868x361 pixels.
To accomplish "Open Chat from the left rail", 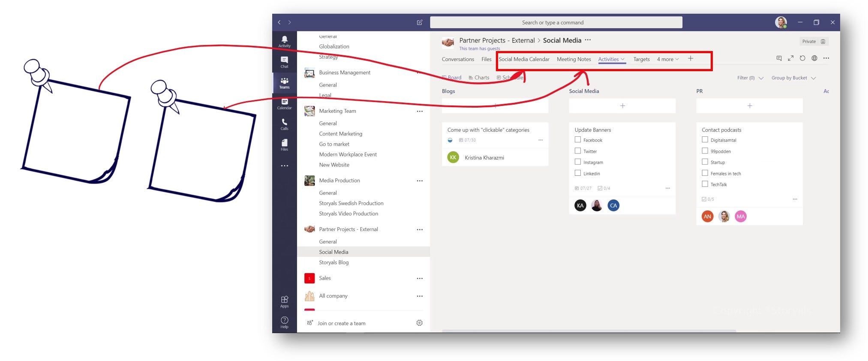I will (284, 62).
